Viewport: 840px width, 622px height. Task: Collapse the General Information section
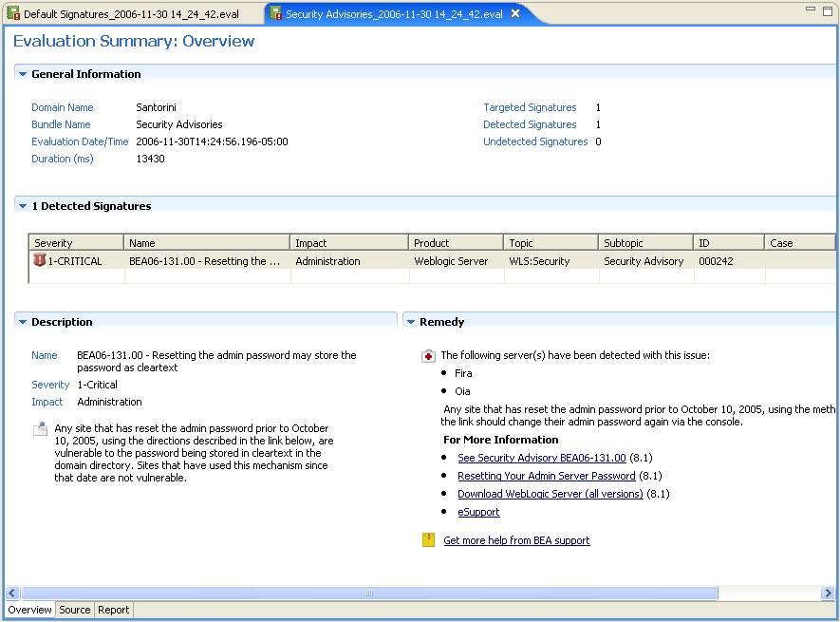(x=23, y=74)
